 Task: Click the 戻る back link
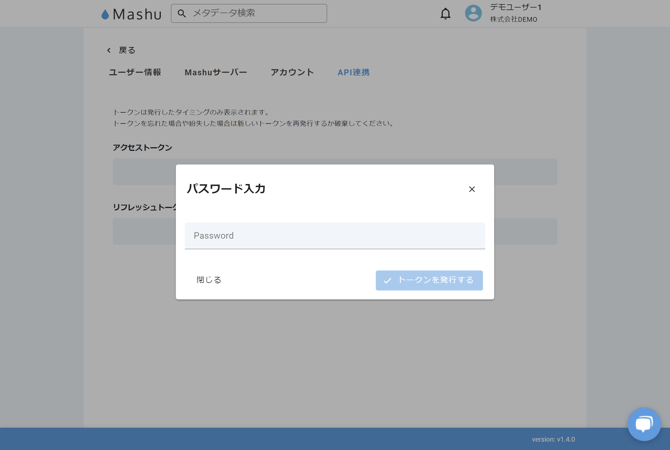pos(127,50)
